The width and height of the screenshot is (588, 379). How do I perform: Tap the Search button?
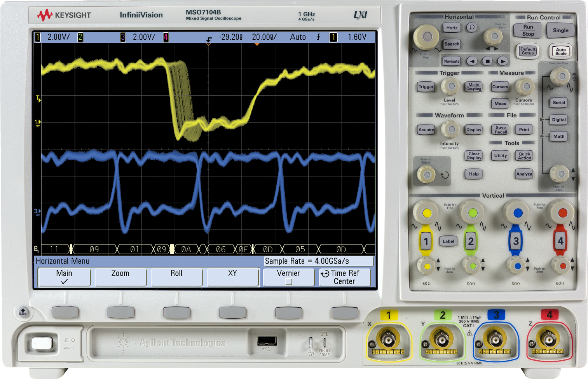tap(452, 44)
